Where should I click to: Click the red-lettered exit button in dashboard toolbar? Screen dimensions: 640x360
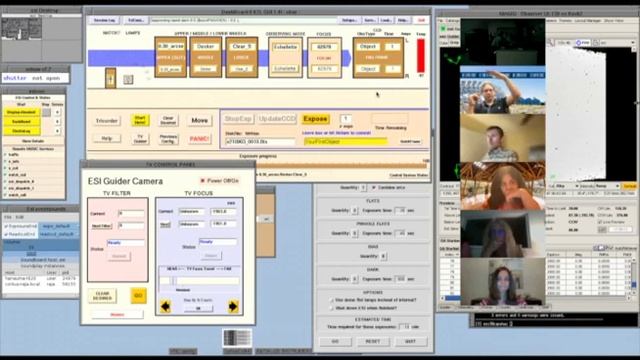point(421,20)
